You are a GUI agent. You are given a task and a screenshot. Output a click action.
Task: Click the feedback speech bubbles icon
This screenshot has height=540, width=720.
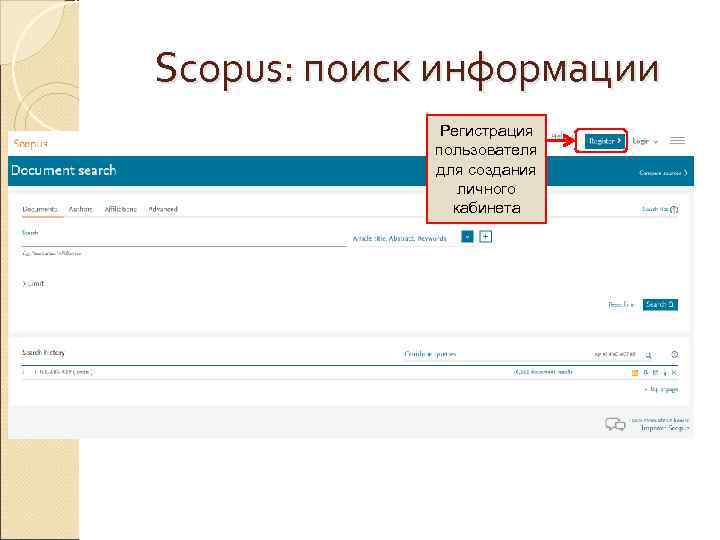tap(615, 424)
